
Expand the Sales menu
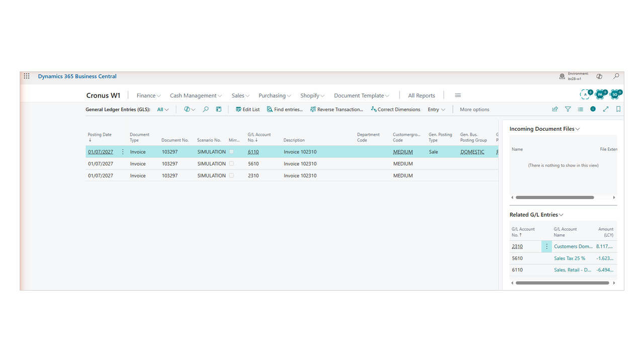[240, 96]
